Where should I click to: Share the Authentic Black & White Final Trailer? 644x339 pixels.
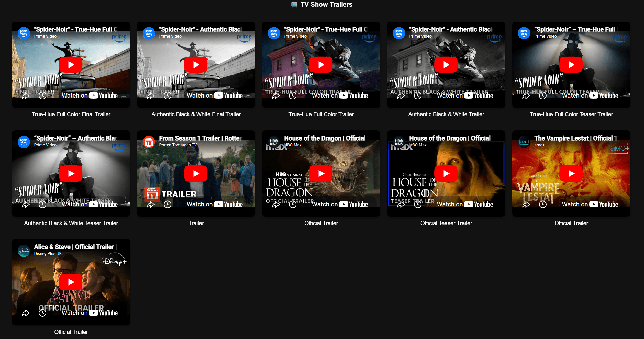(x=151, y=96)
